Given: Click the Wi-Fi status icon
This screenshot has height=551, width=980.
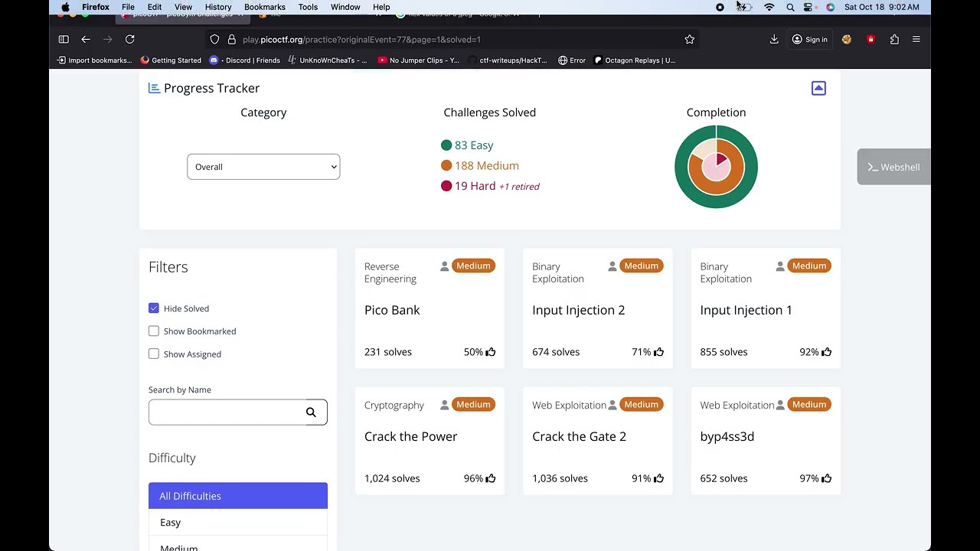Looking at the screenshot, I should click(769, 7).
